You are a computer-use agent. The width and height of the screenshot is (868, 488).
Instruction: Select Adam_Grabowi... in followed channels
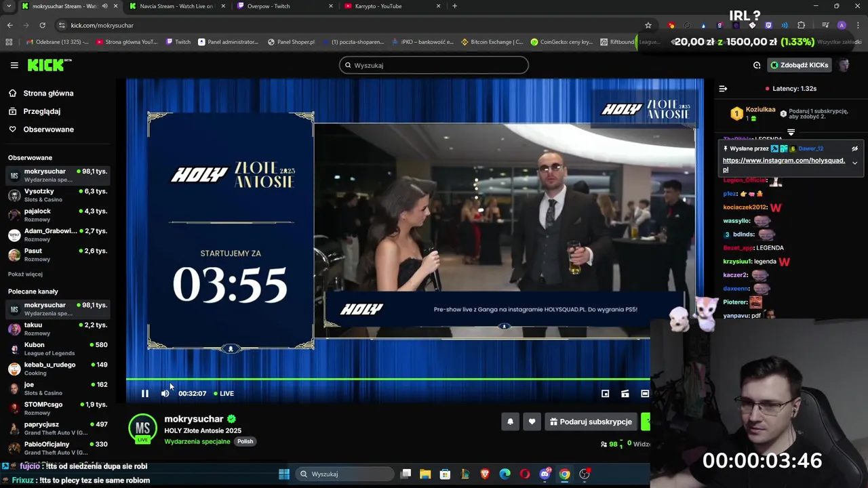coord(58,235)
